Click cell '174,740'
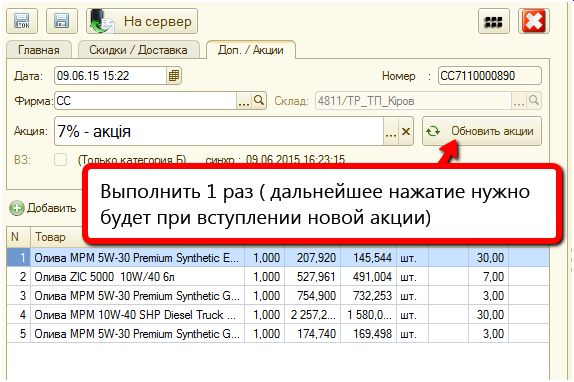The image size is (574, 382). tap(313, 334)
